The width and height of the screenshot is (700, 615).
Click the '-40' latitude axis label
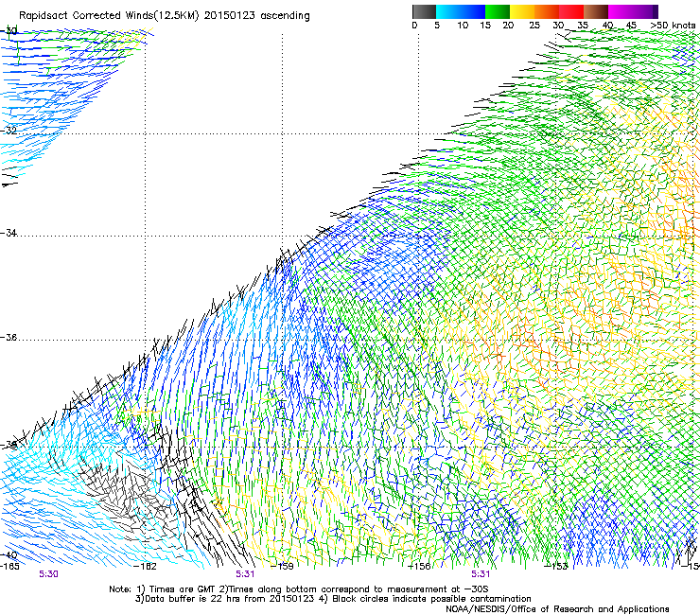(9, 554)
